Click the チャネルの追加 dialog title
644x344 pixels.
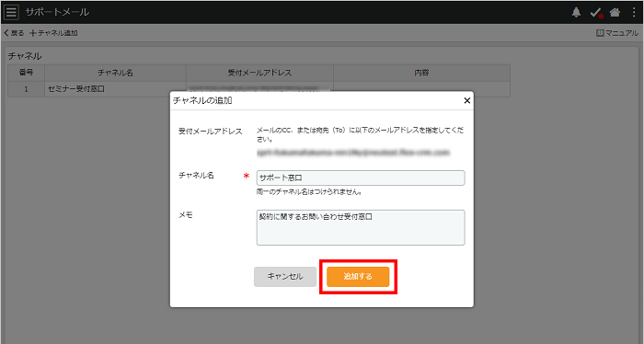202,100
